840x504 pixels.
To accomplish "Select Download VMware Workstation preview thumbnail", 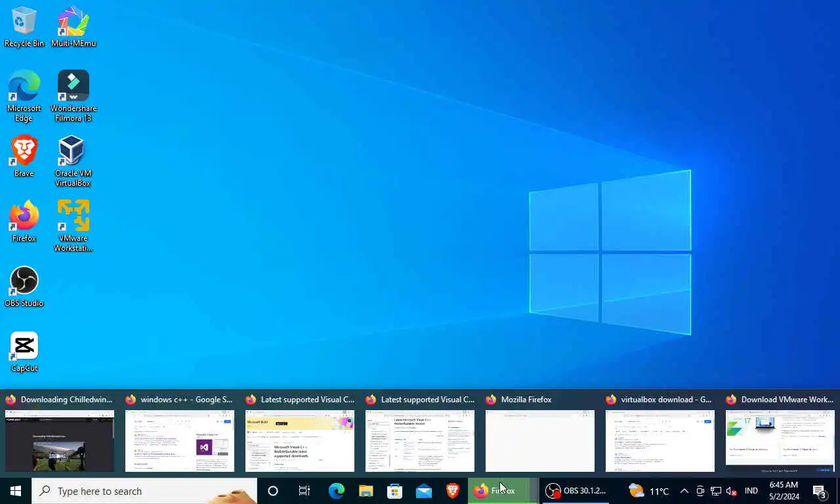I will 780,441.
